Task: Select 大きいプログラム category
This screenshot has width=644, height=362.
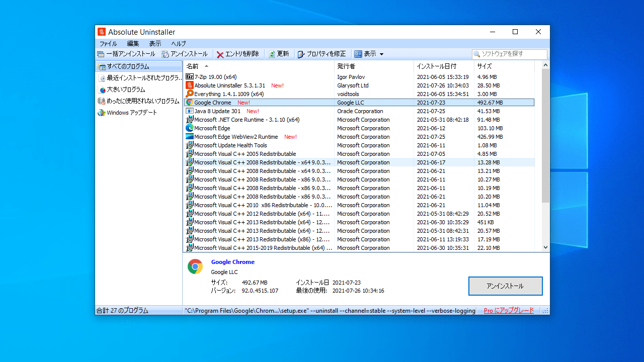Action: coord(138,89)
